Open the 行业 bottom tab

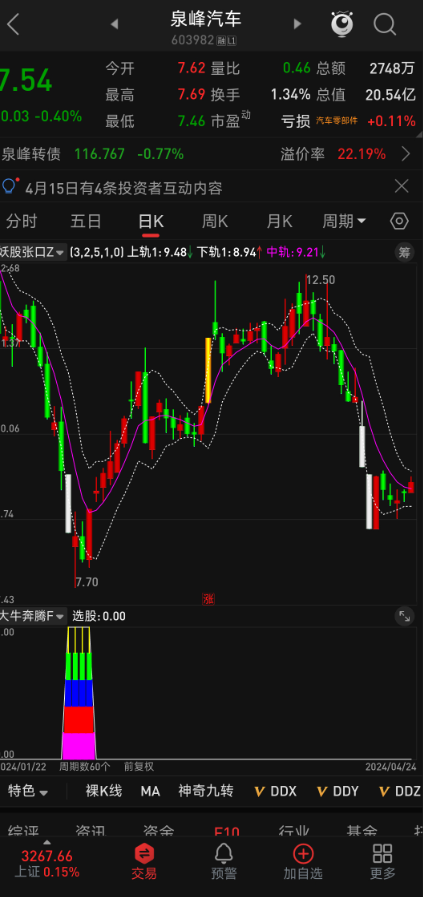coord(294,830)
